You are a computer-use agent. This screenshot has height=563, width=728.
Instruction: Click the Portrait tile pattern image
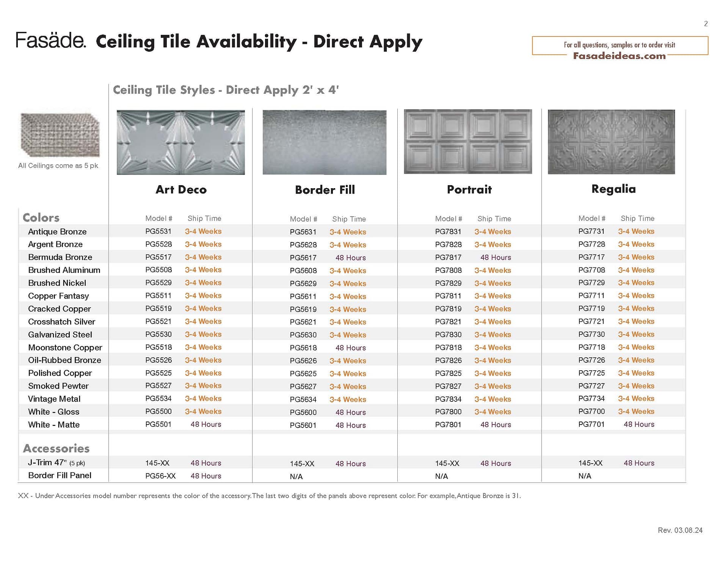pos(468,142)
